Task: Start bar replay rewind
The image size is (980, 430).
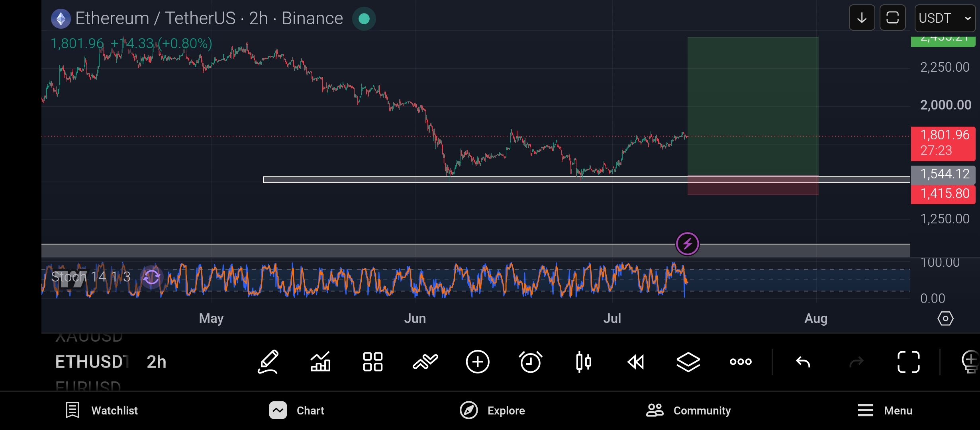Action: click(636, 362)
